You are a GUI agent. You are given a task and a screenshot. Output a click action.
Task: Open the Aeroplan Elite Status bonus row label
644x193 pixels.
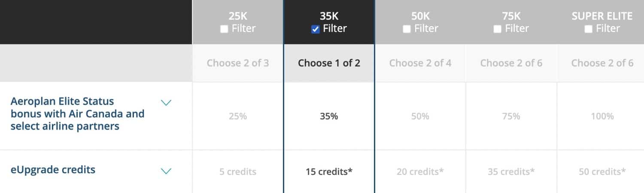pyautogui.click(x=77, y=114)
